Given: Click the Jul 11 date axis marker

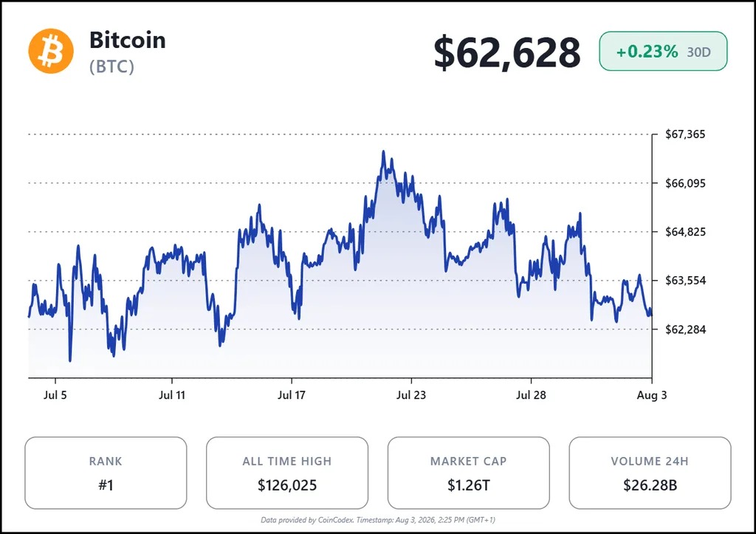Looking at the screenshot, I should click(172, 395).
